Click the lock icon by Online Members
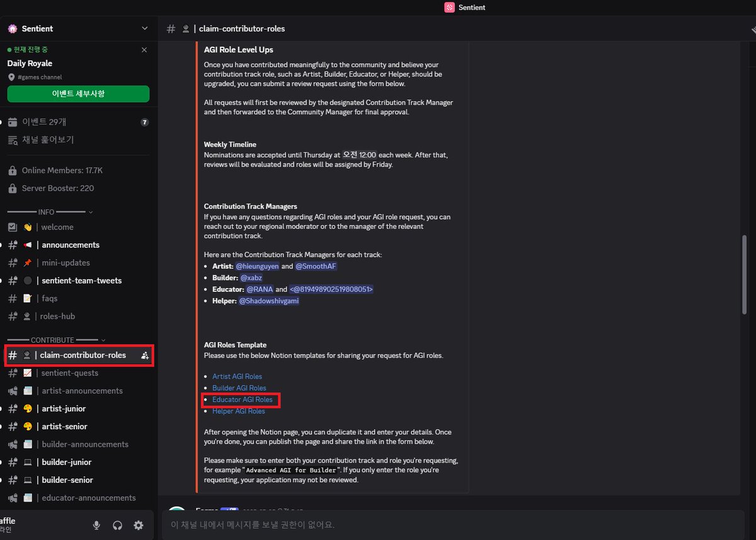This screenshot has height=540, width=756. pyautogui.click(x=12, y=171)
